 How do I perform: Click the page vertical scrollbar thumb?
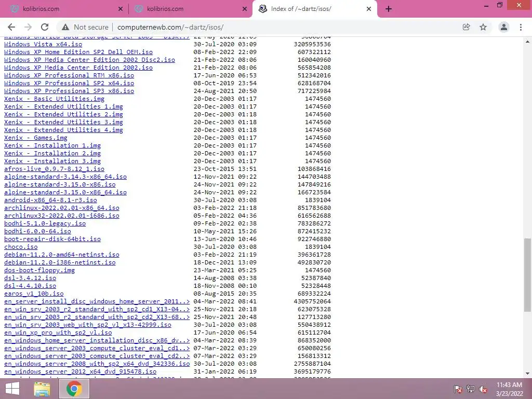(527, 275)
